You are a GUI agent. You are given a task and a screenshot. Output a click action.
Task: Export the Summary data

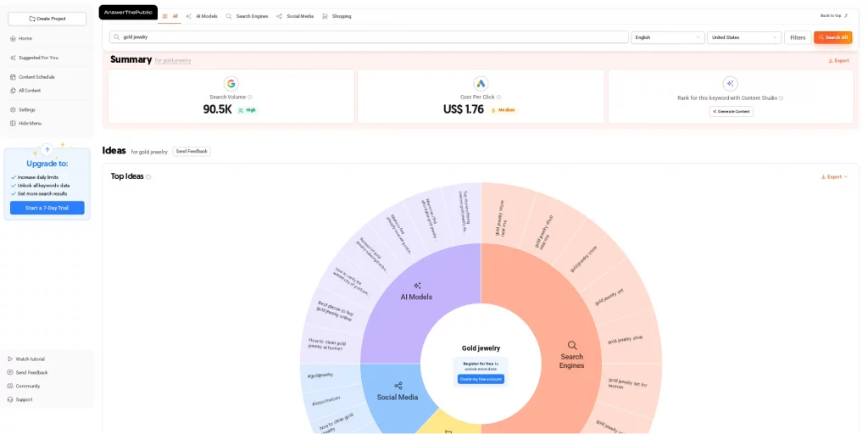[838, 61]
